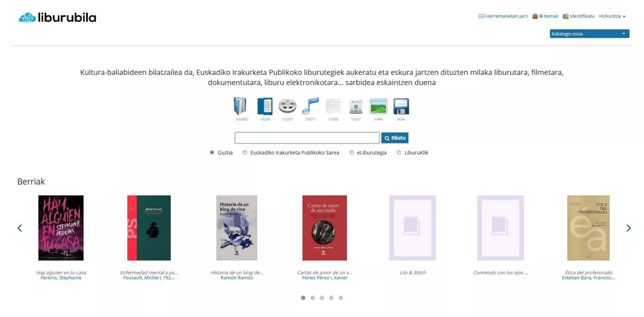Viewport: 644px width, 317px height.
Task: Select the newspaper periodicals icon
Action: pos(356,106)
